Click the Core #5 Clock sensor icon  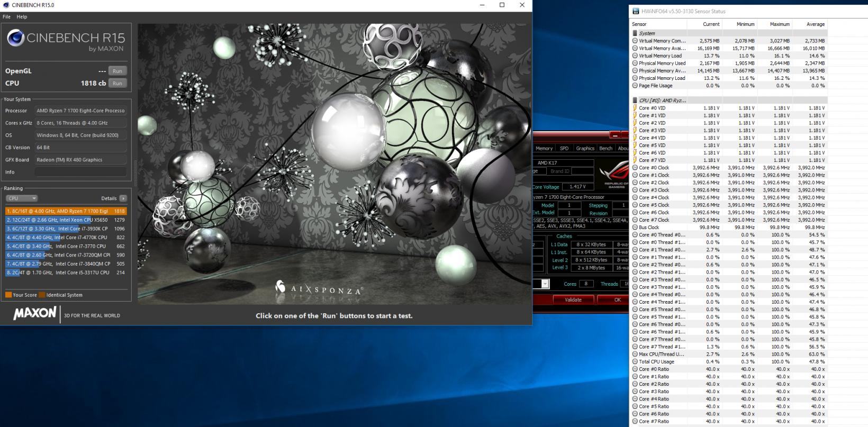pos(635,205)
